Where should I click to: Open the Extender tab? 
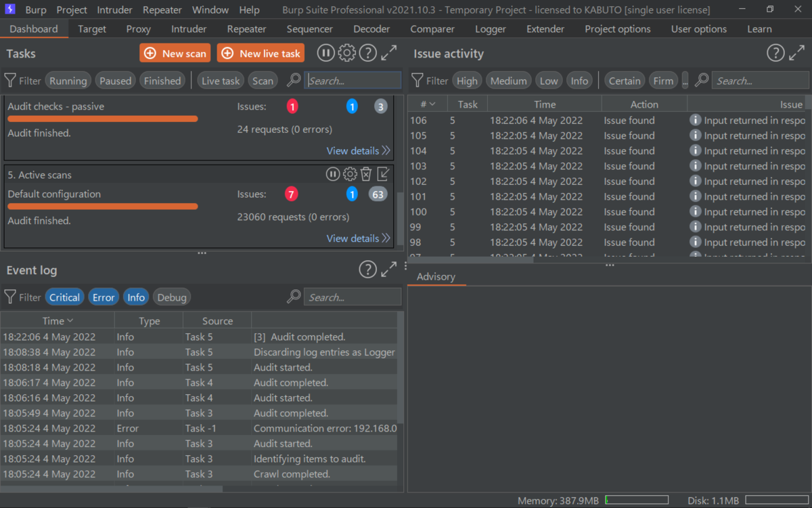[545, 29]
